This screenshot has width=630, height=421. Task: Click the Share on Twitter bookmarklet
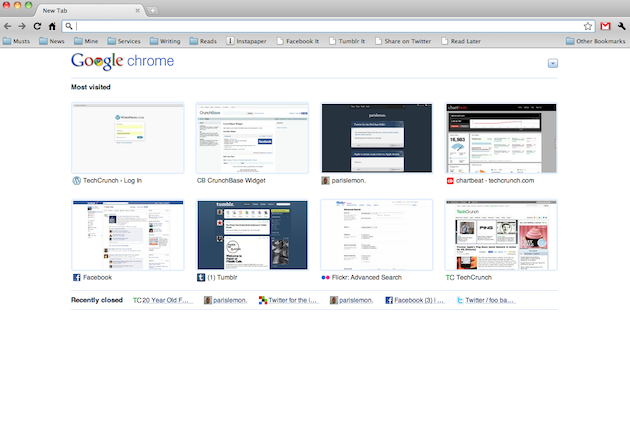point(403,41)
